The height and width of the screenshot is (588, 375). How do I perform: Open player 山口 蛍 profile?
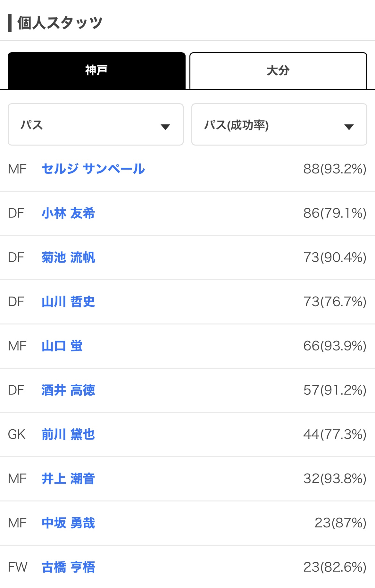[x=62, y=346]
